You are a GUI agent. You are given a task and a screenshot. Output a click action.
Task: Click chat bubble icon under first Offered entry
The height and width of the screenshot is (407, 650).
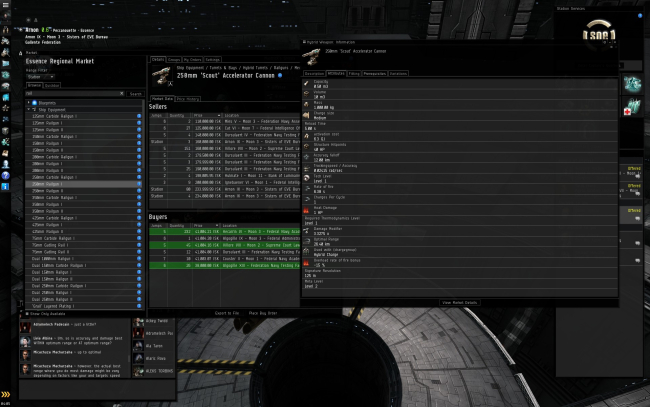tap(637, 176)
